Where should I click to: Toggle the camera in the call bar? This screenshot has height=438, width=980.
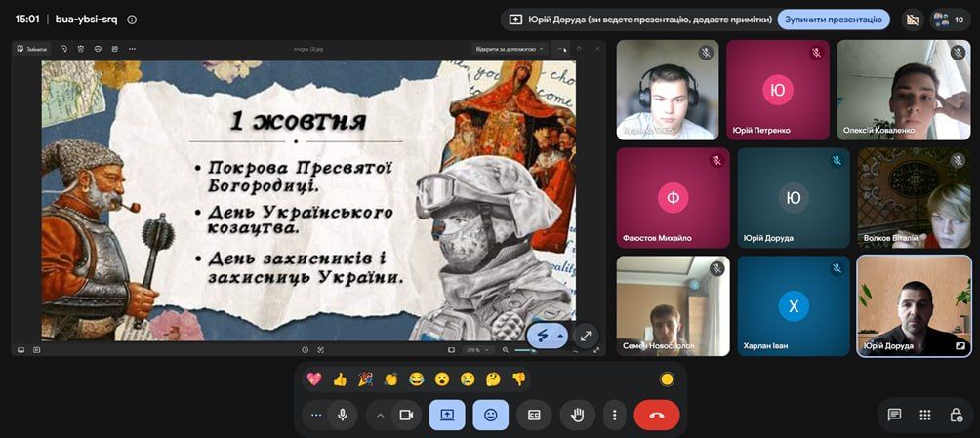(x=406, y=415)
